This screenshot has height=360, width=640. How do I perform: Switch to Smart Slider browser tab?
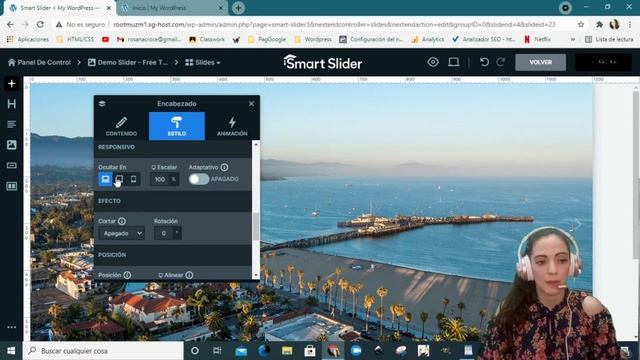coord(60,8)
